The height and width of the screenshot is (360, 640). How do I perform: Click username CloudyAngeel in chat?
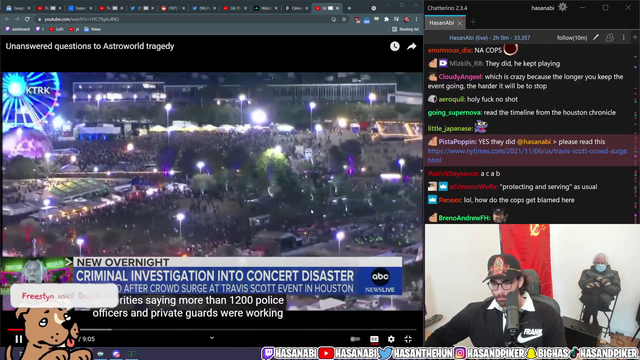pos(460,77)
